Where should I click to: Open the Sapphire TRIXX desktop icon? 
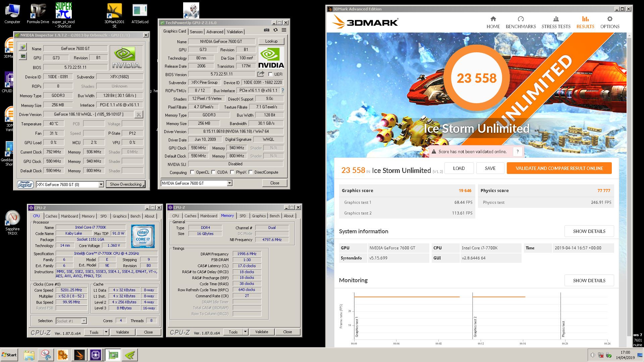12,223
